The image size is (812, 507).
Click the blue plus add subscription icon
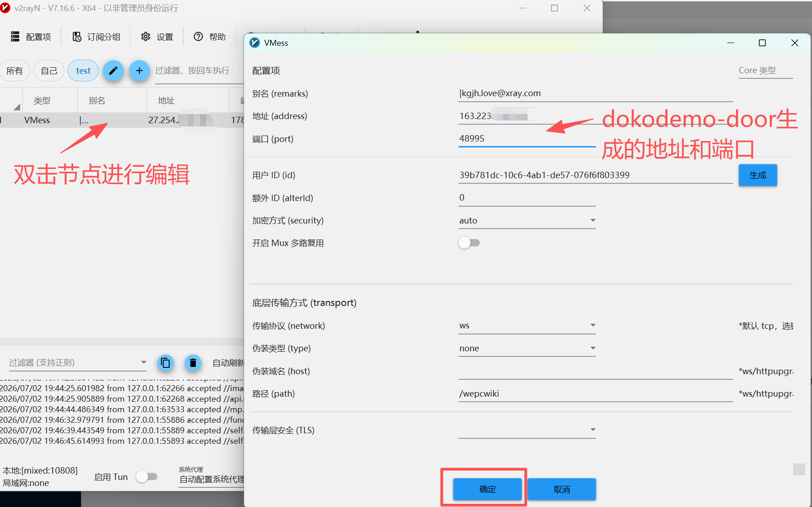click(x=139, y=71)
